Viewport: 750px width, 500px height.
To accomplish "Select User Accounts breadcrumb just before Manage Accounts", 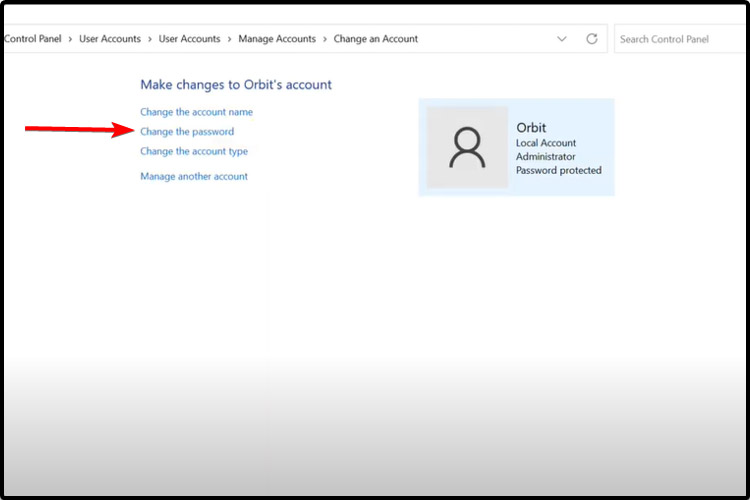I will pos(189,39).
